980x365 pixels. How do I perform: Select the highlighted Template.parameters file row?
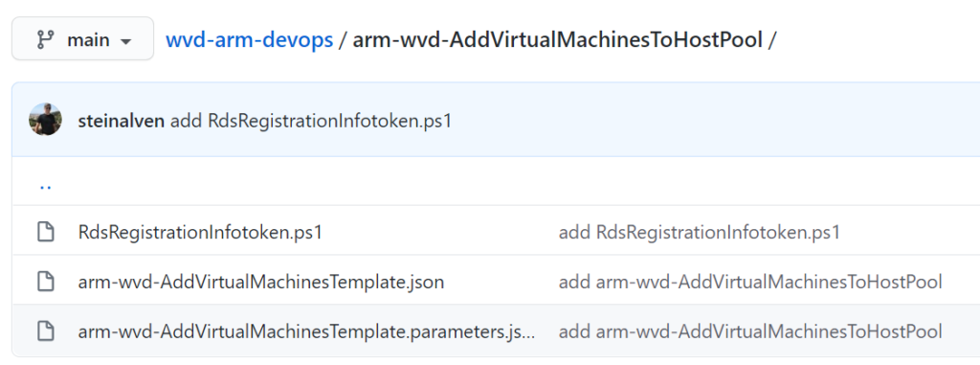[496, 331]
